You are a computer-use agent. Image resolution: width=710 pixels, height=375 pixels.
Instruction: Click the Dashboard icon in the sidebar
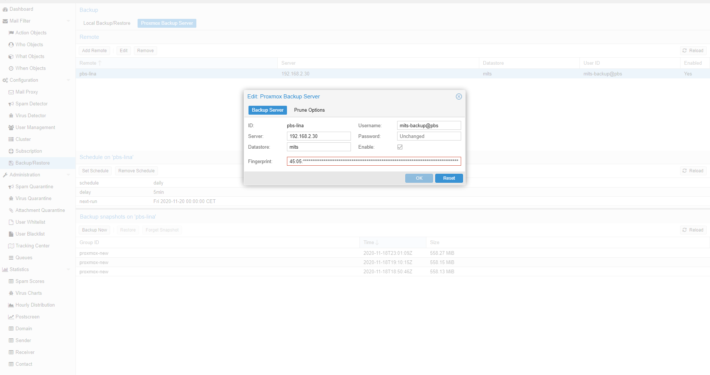point(5,9)
